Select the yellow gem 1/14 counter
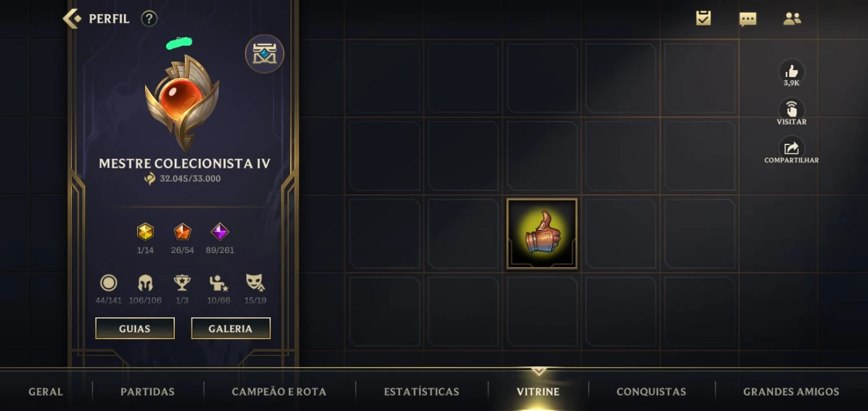The width and height of the screenshot is (868, 411). coord(145,238)
